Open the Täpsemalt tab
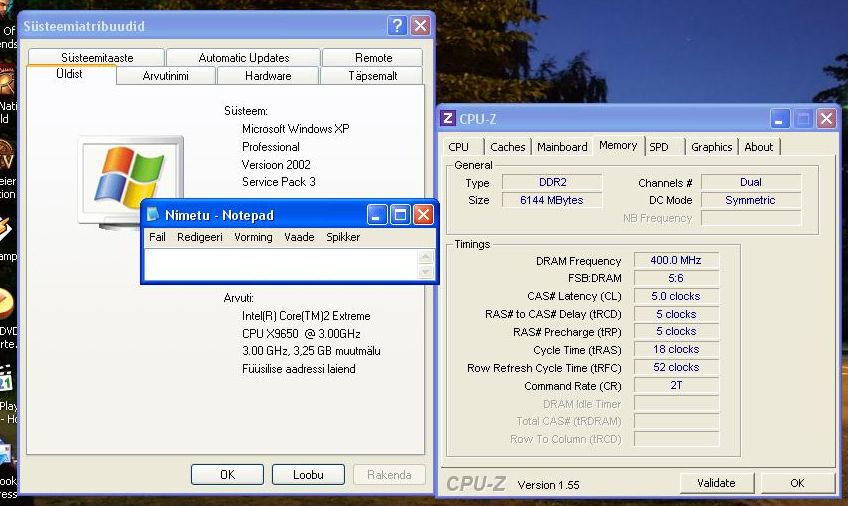Viewport: 848px width, 506px height. point(372,76)
